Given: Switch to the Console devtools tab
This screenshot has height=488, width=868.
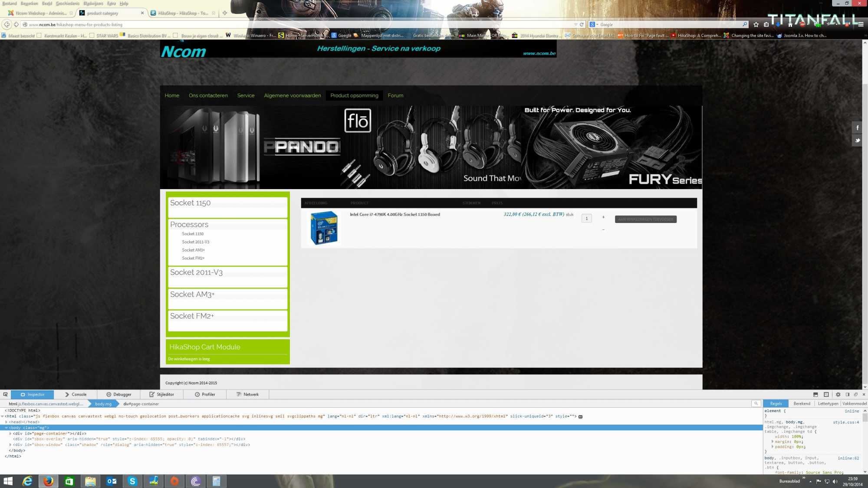Looking at the screenshot, I should coord(76,394).
